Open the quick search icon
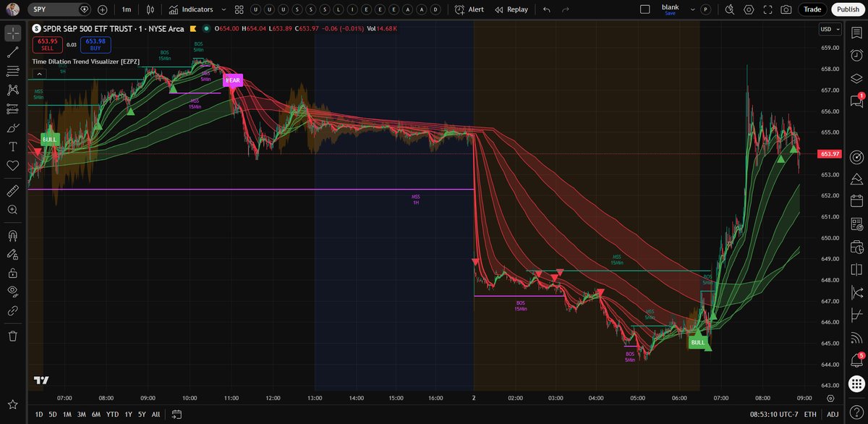Image resolution: width=868 pixels, height=424 pixels. coord(729,9)
